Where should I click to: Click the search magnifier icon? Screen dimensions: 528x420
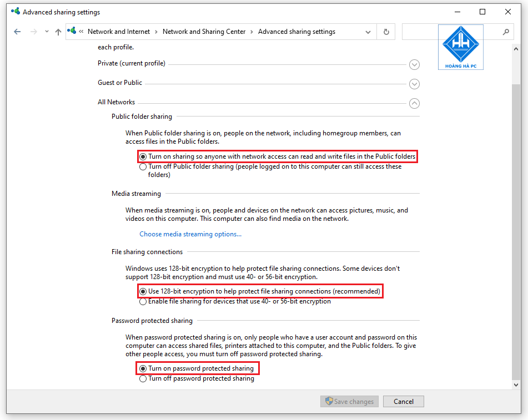tap(506, 32)
